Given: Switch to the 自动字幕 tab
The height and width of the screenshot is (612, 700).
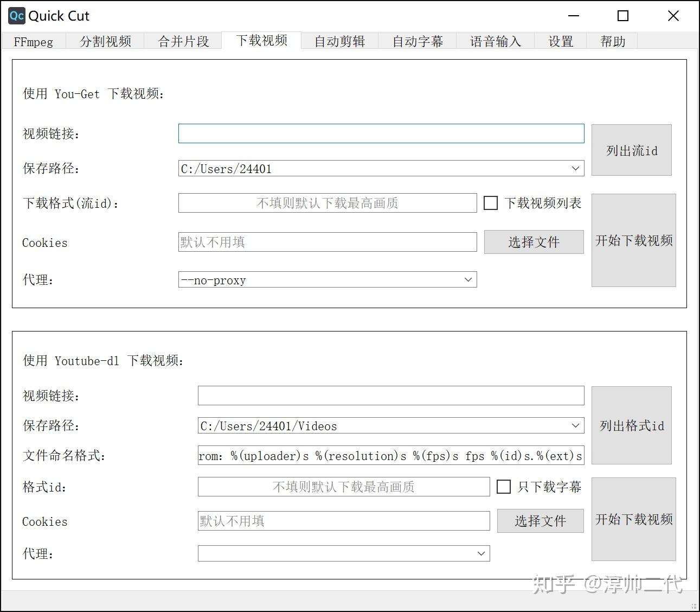Looking at the screenshot, I should click(418, 41).
